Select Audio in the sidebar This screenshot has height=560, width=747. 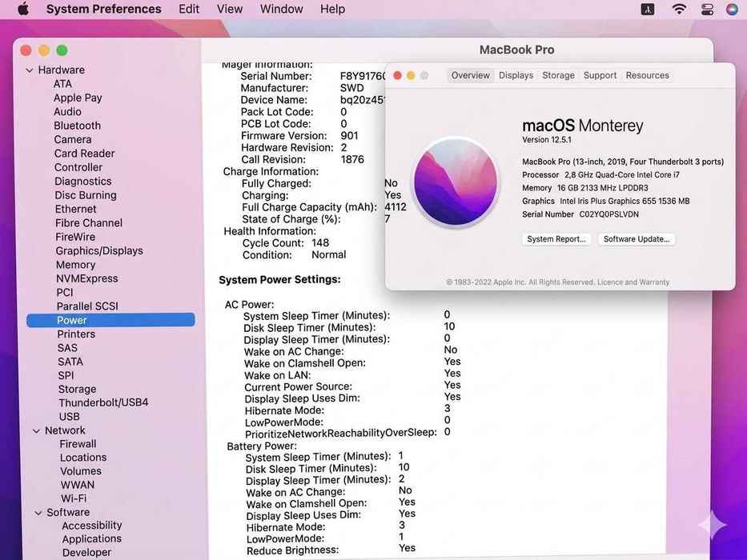[x=67, y=111]
